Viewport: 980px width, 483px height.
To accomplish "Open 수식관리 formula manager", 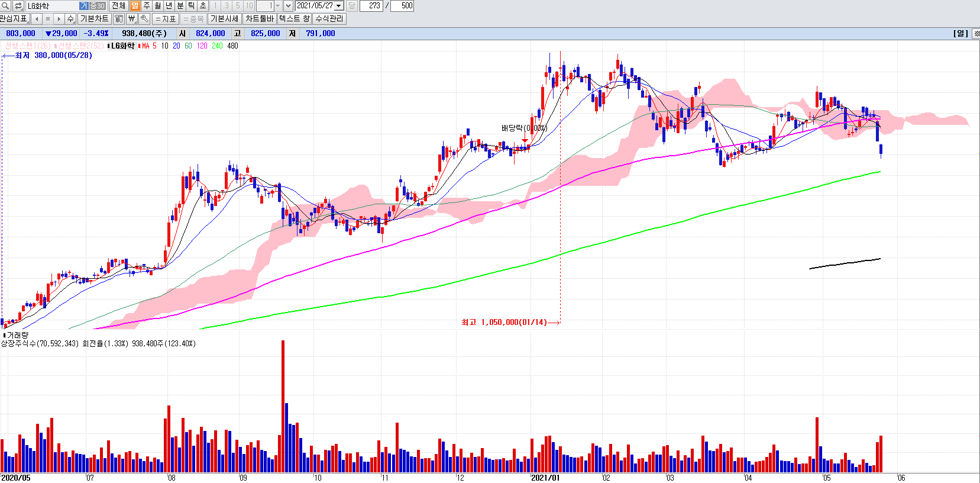I will click(329, 19).
